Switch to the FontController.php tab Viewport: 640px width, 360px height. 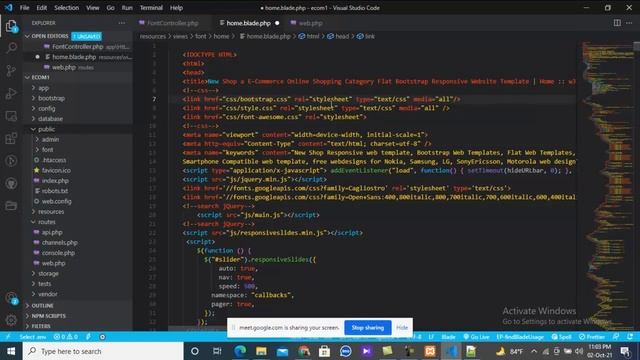[x=172, y=23]
